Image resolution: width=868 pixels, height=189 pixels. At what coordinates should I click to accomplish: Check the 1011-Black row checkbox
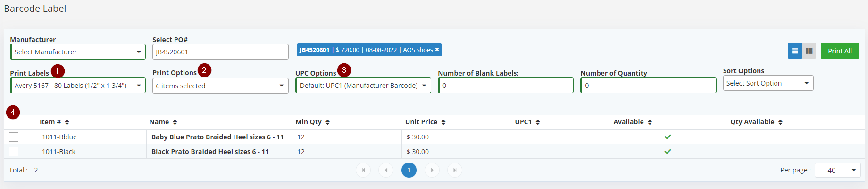(x=14, y=152)
